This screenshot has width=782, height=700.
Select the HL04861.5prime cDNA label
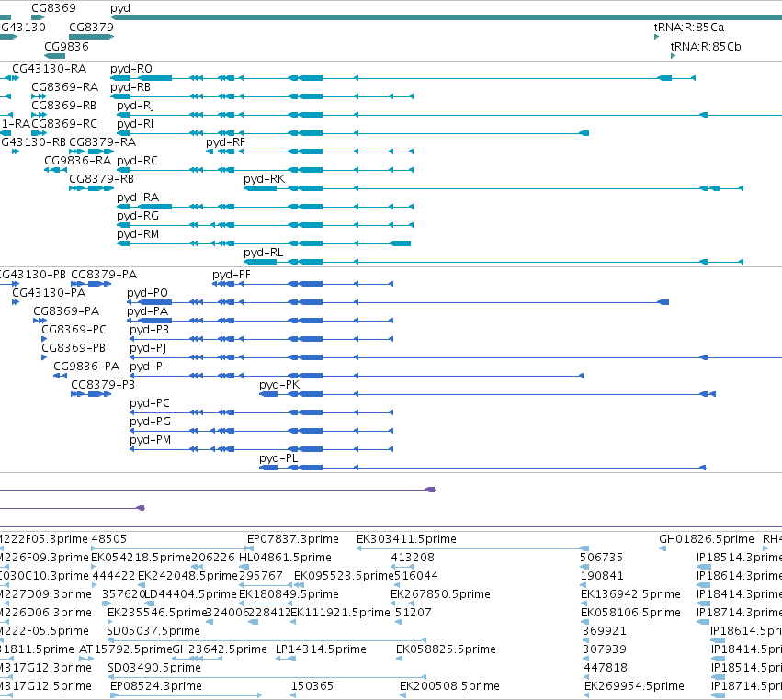285,558
